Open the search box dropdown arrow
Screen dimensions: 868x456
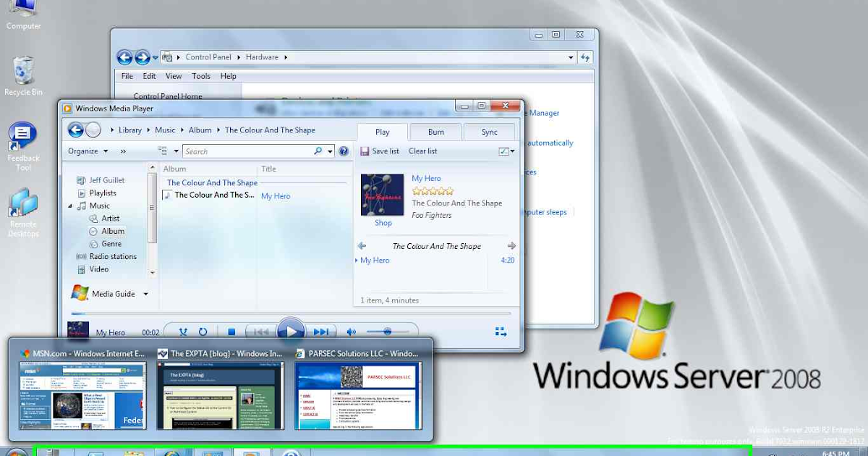pyautogui.click(x=330, y=151)
